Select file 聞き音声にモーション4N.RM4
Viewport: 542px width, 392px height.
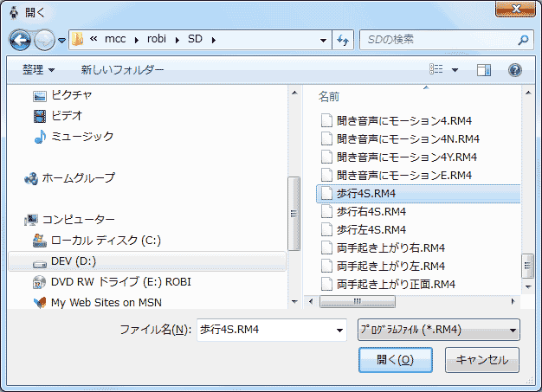point(408,138)
